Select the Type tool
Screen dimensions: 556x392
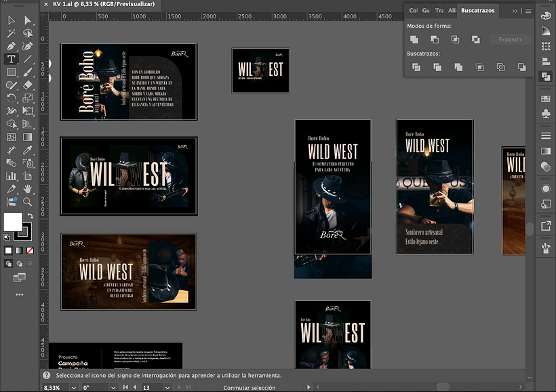coord(12,59)
